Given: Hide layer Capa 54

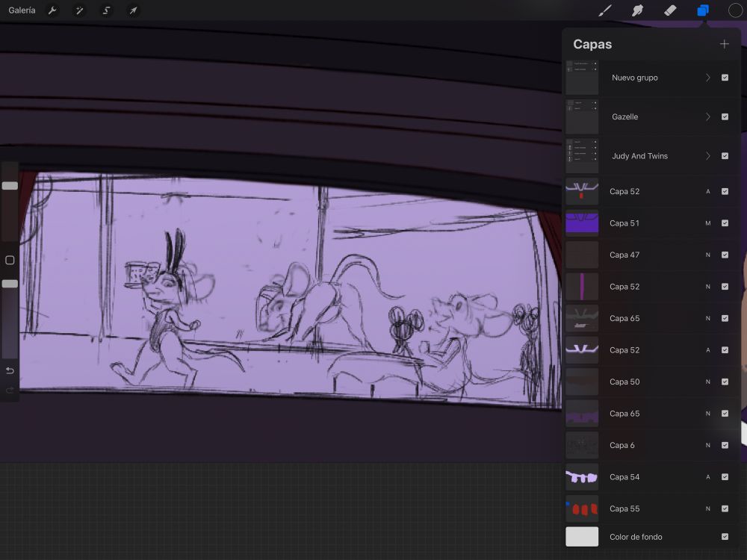Looking at the screenshot, I should (x=725, y=476).
